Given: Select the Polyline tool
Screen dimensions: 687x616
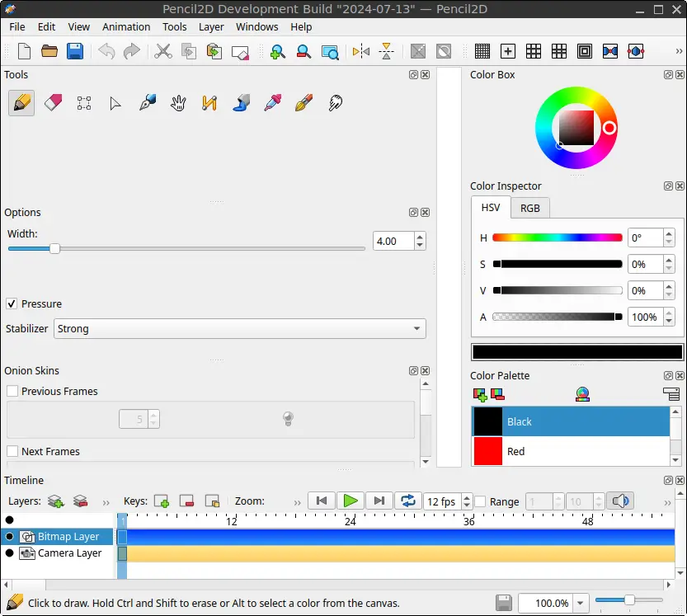Looking at the screenshot, I should (209, 103).
